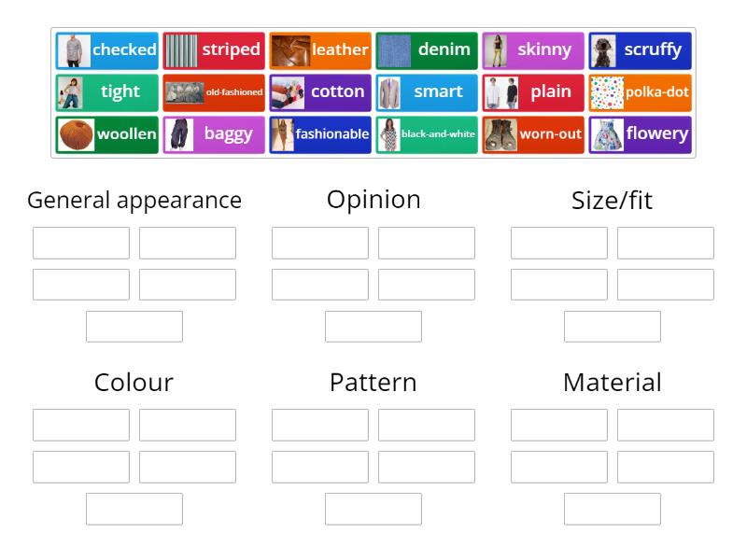This screenshot has height=560, width=747.
Task: Choose the checked shirt tile
Action: (x=106, y=49)
